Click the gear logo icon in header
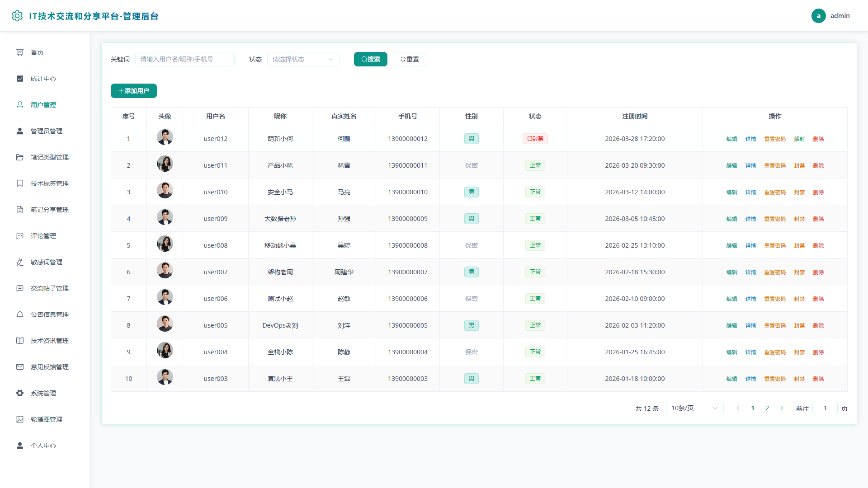The height and width of the screenshot is (488, 868). [17, 16]
